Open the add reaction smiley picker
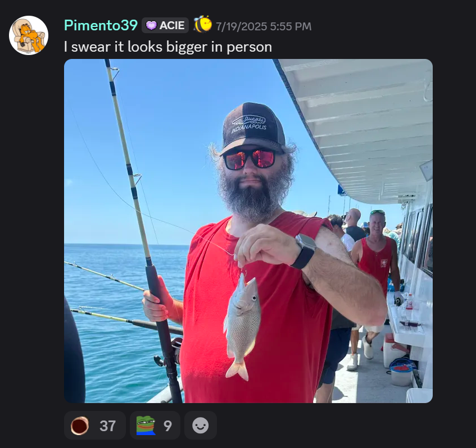 [201, 425]
